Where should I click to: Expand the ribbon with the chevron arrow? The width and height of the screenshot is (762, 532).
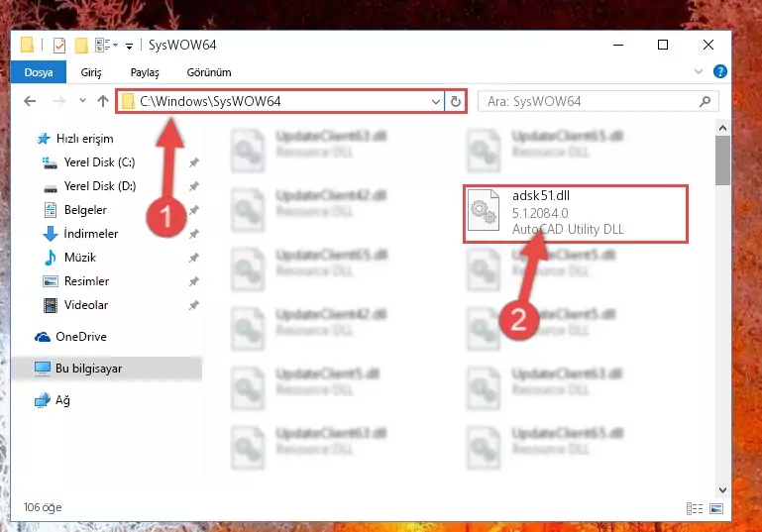699,72
